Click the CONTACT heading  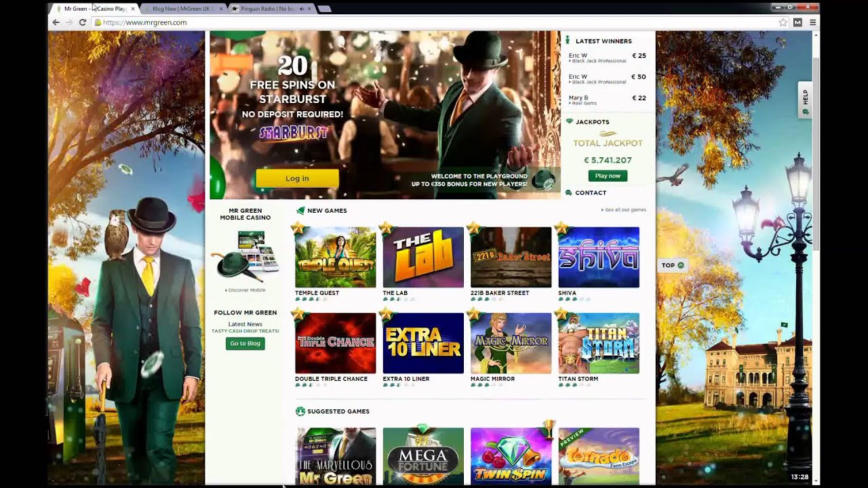coord(591,193)
